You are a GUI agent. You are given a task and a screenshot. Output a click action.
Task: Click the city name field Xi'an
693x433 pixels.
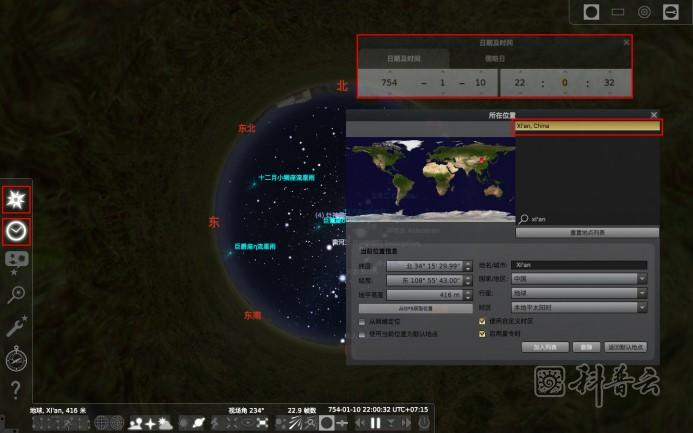[579, 265]
